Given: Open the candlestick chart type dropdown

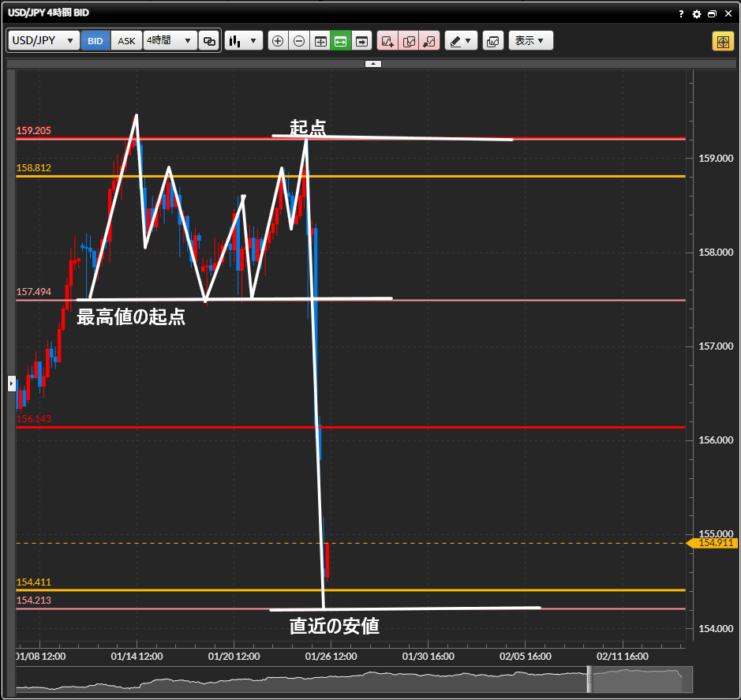Looking at the screenshot, I should point(243,41).
